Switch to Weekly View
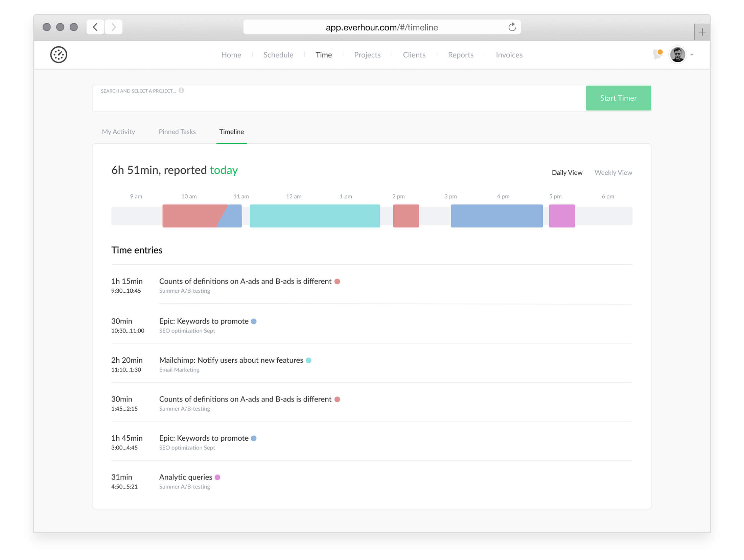 click(613, 173)
